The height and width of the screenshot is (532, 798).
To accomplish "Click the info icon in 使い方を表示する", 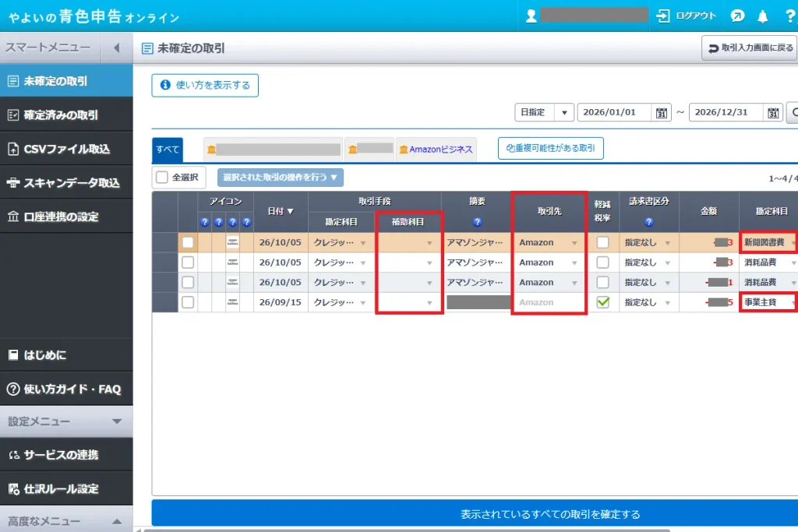I will tap(165, 85).
